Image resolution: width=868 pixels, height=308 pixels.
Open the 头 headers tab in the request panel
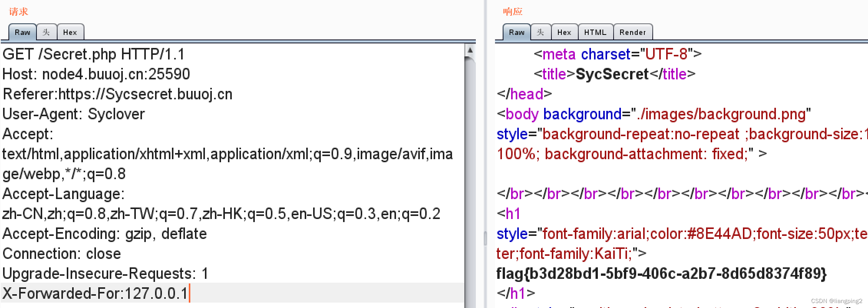[46, 32]
